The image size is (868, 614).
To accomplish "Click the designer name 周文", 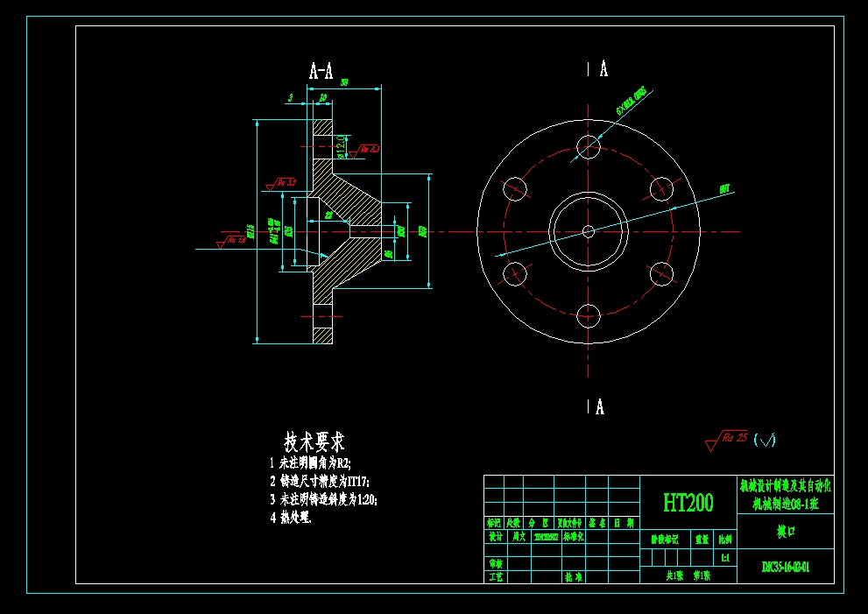I will coord(519,537).
